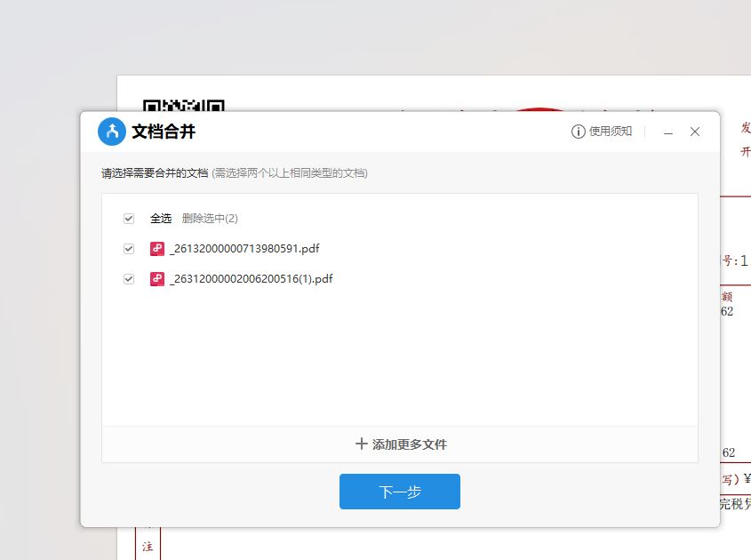
Task: Uncheck _26132000000713980591.pdf file checkbox
Action: coord(129,250)
